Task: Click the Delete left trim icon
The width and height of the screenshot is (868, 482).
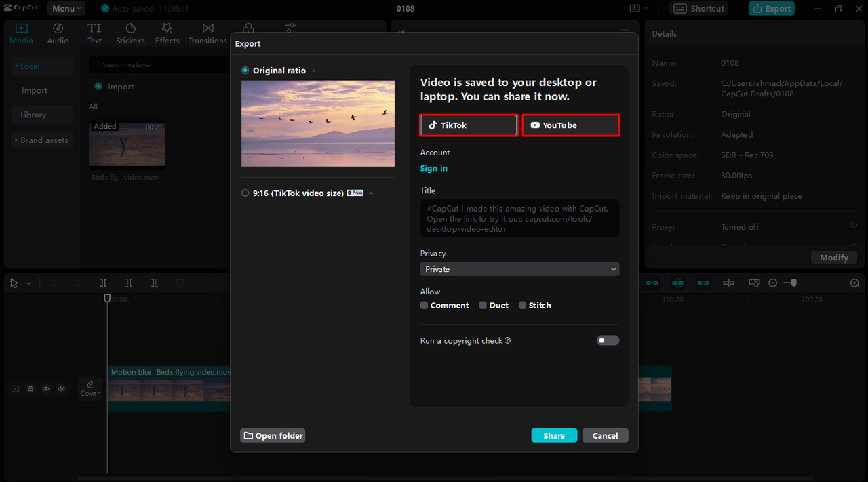Action: tap(130, 283)
